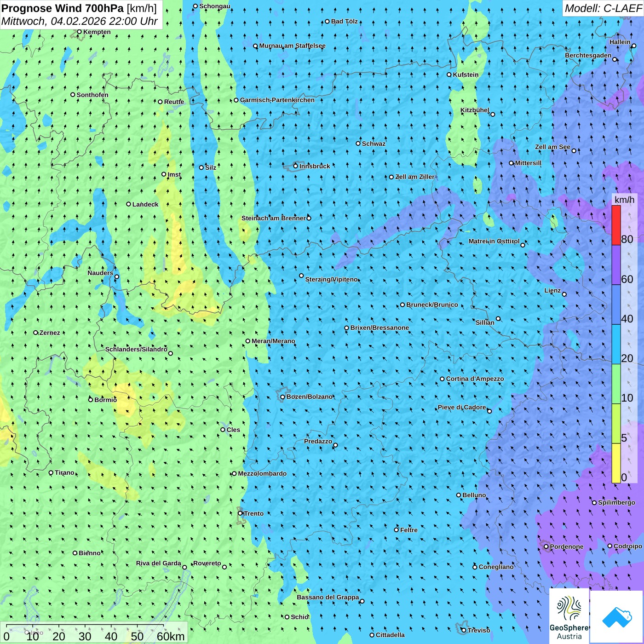Click the 'Conegliano' label
Viewport: 644px width, 644px height.
[x=496, y=567]
